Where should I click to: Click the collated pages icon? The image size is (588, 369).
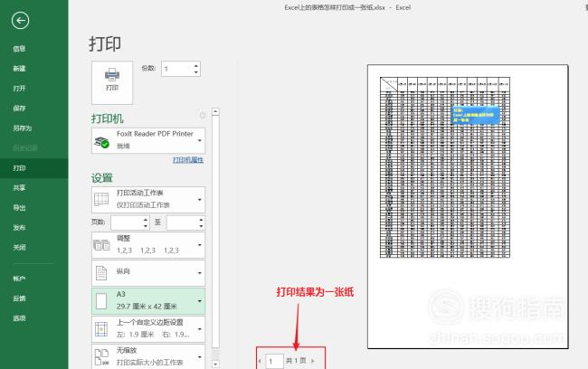coord(101,245)
